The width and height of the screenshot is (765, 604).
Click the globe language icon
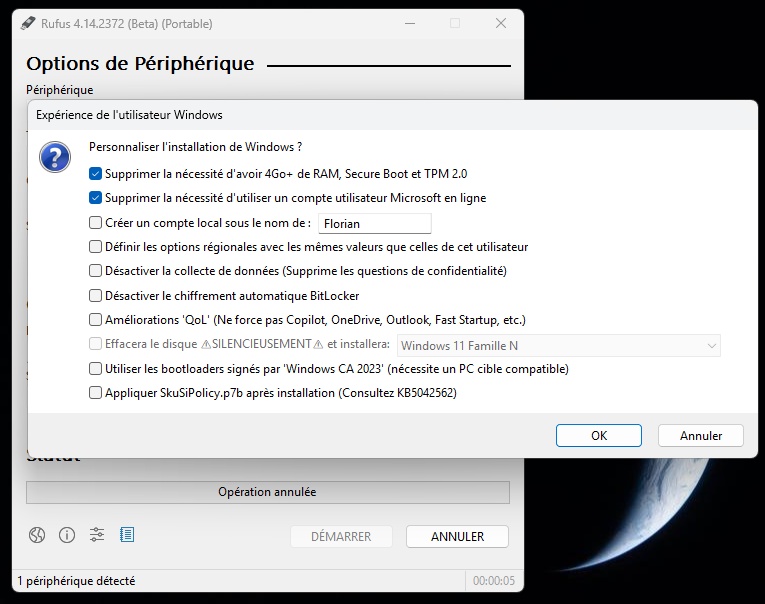pyautogui.click(x=37, y=535)
